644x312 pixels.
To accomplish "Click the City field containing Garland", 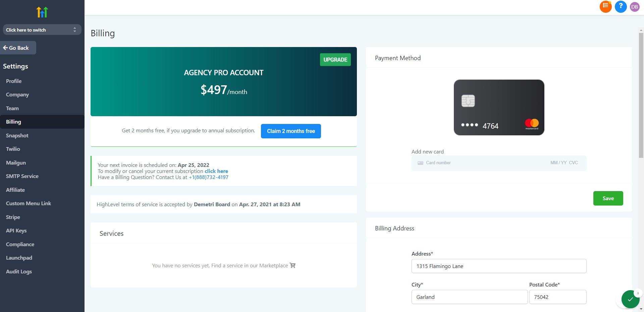I will pos(470,297).
